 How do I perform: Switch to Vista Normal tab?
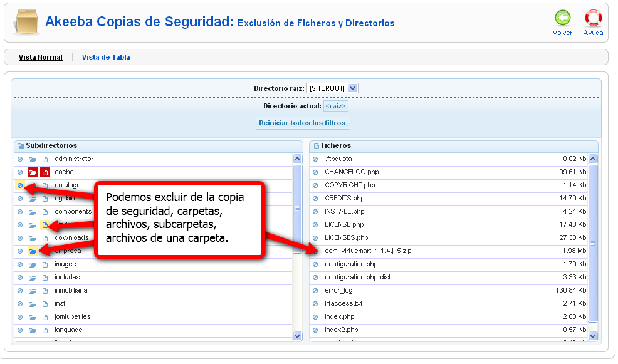click(41, 58)
